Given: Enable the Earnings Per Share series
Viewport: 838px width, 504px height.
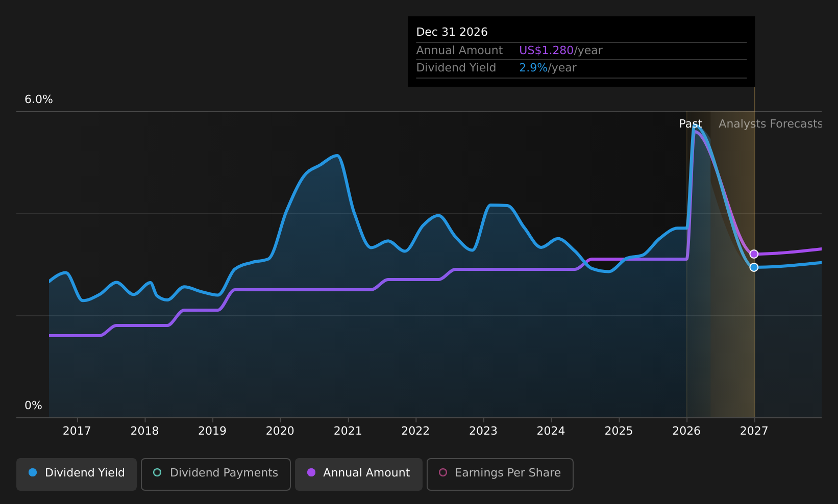Looking at the screenshot, I should coord(500,474).
